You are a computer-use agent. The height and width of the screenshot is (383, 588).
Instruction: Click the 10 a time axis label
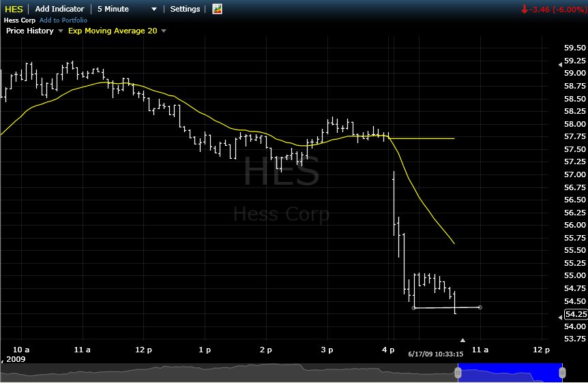(21, 350)
